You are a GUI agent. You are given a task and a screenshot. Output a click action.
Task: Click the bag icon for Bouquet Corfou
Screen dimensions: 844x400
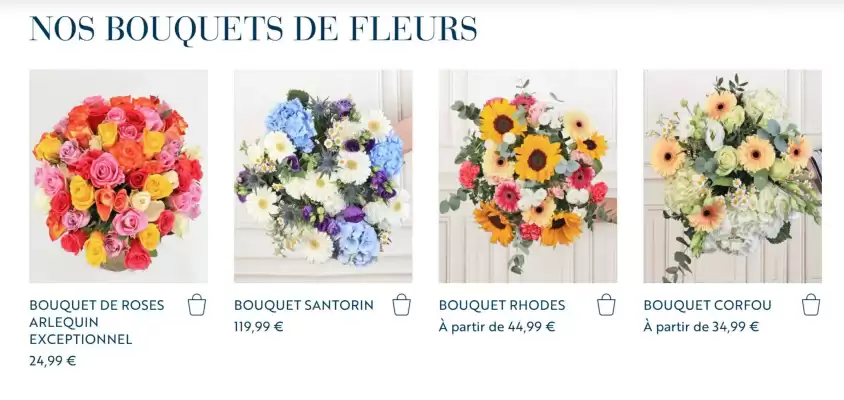click(811, 305)
